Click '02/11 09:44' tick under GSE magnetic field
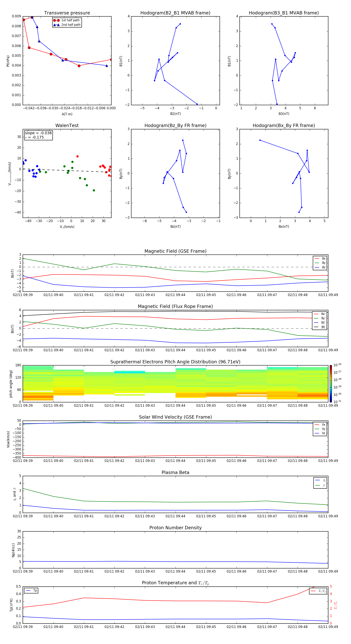351x644 pixels. pyautogui.click(x=175, y=295)
